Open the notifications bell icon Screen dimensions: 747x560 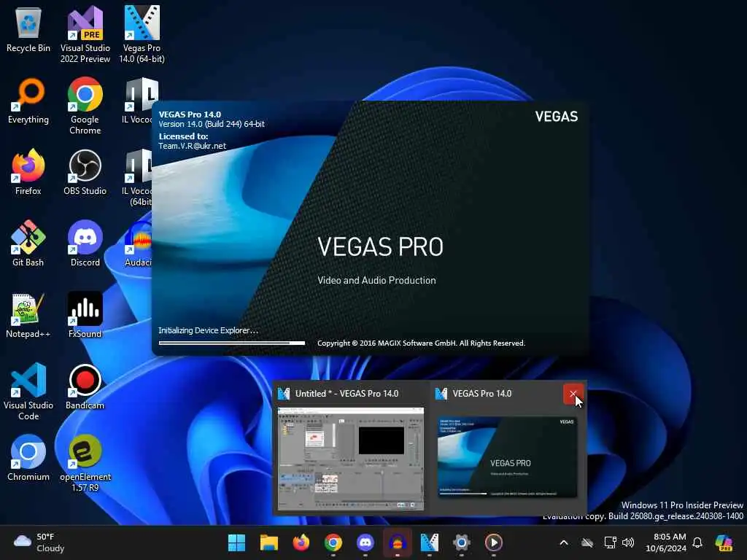point(697,542)
